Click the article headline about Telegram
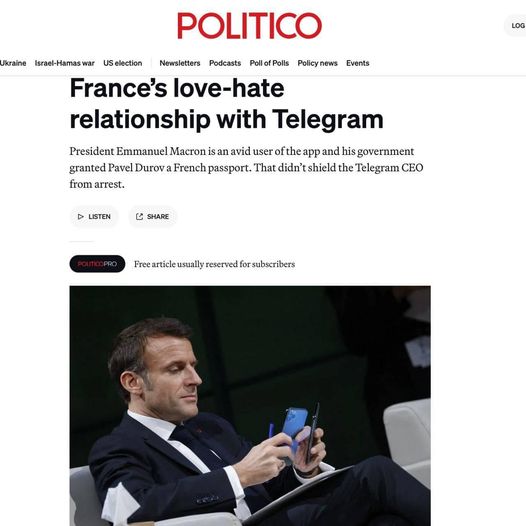Image resolution: width=526 pixels, height=526 pixels. [x=226, y=104]
